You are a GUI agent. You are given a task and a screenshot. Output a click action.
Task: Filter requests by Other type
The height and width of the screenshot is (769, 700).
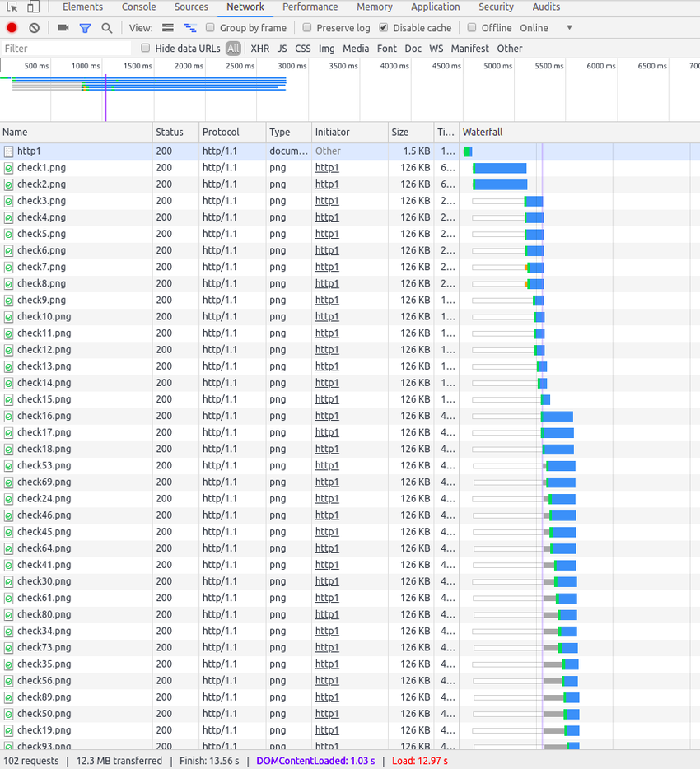coord(510,49)
